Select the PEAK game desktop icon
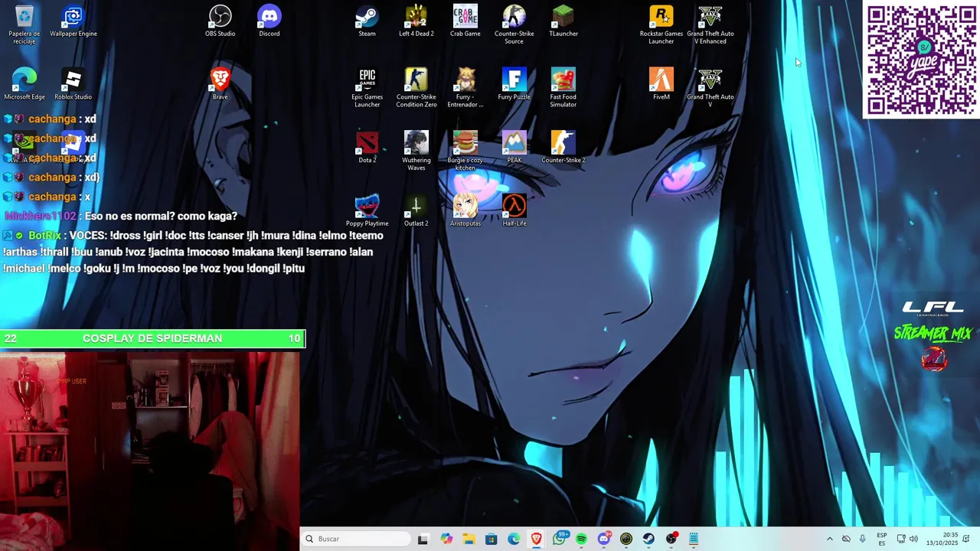Screen dimensions: 980x551 coord(514,147)
